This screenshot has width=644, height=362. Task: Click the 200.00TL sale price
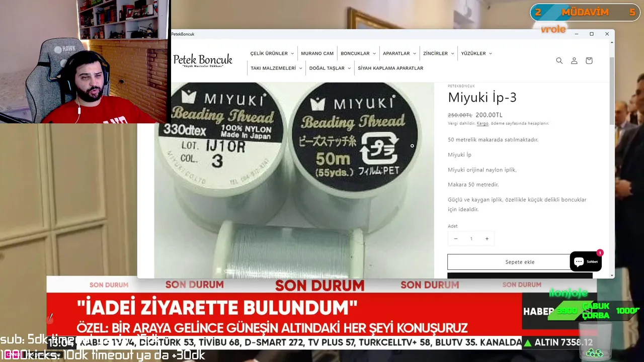coord(489,115)
